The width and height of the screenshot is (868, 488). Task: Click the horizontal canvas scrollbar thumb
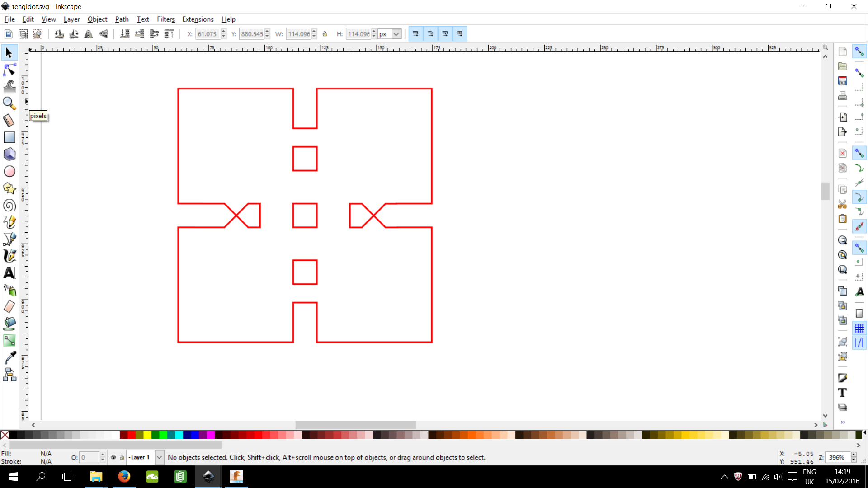[355, 425]
